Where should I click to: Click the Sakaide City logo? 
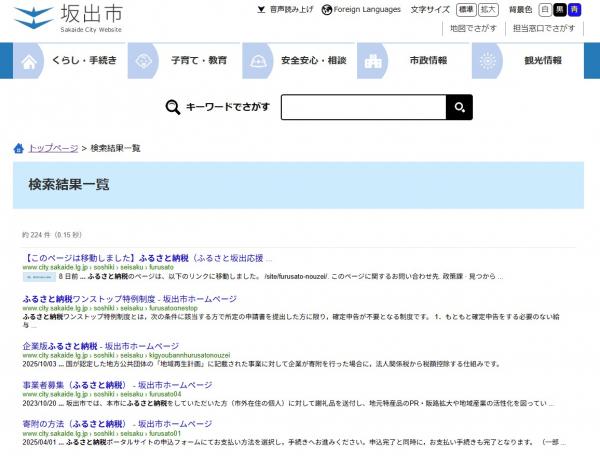point(68,18)
